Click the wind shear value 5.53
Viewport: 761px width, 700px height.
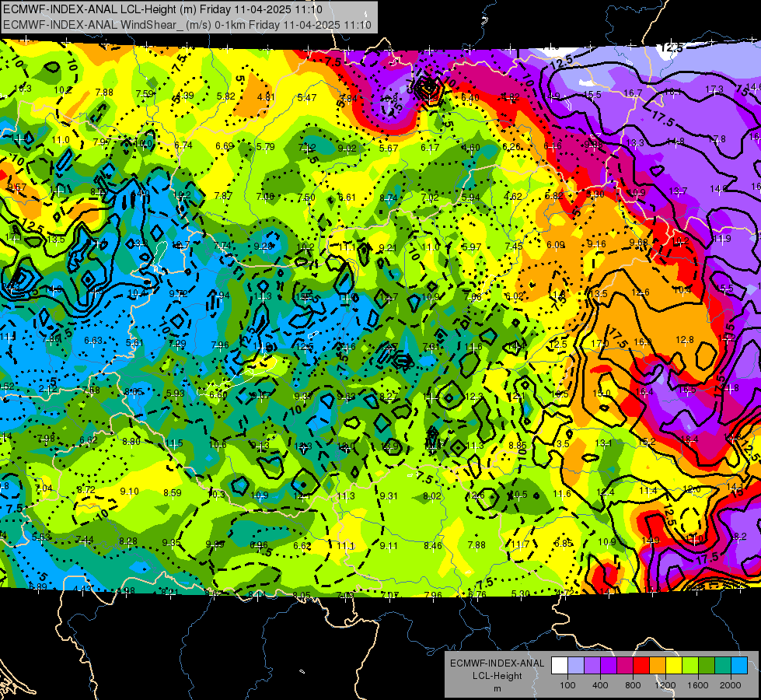coord(41,537)
